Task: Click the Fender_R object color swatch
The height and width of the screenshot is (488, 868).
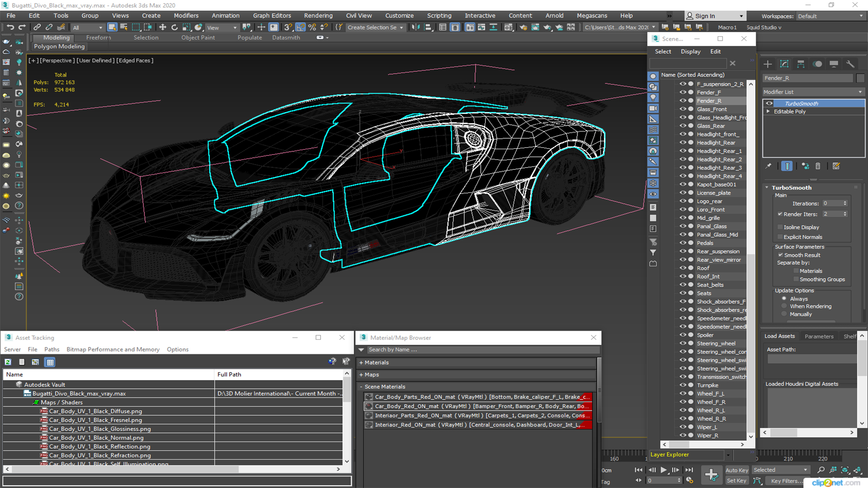Action: pyautogui.click(x=860, y=79)
